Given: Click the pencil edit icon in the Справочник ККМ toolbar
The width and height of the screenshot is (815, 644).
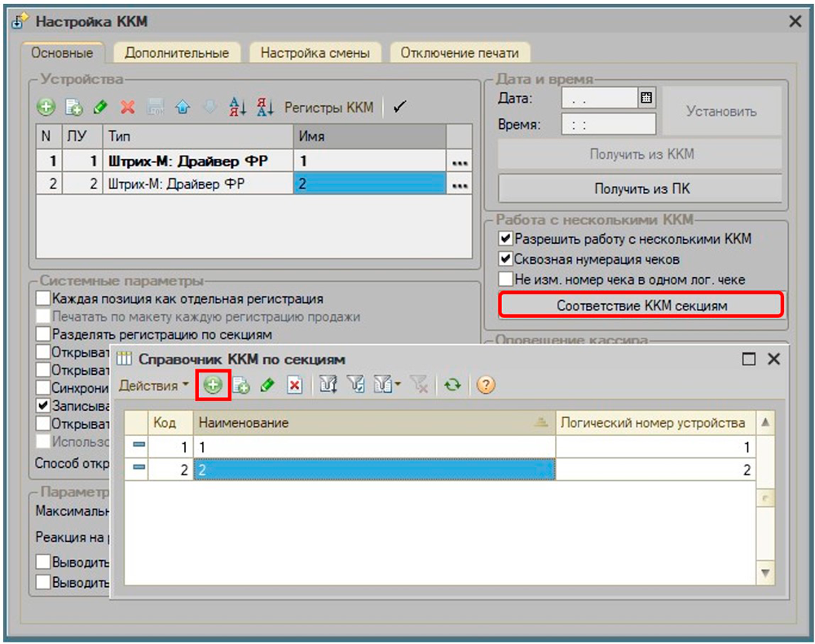Looking at the screenshot, I should (x=267, y=386).
